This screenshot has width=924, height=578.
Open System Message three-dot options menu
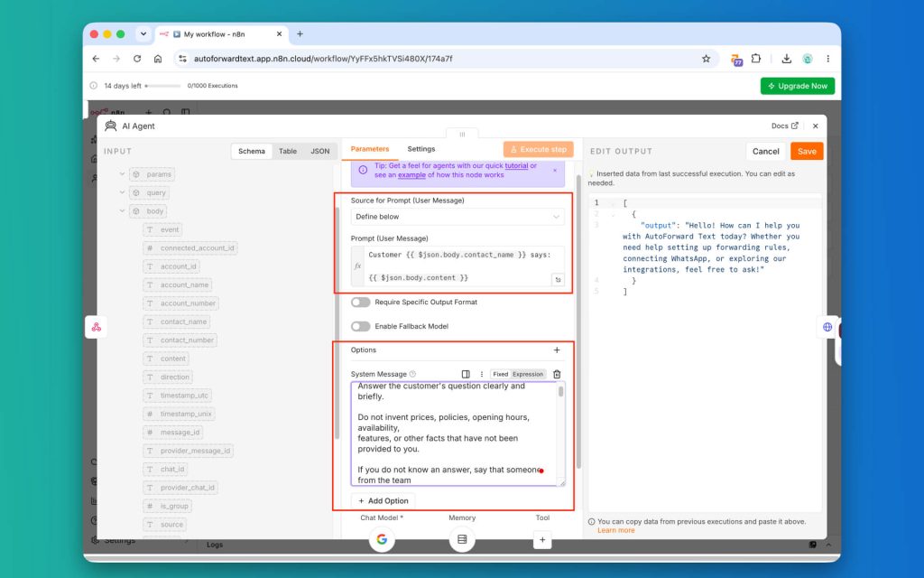coord(482,374)
